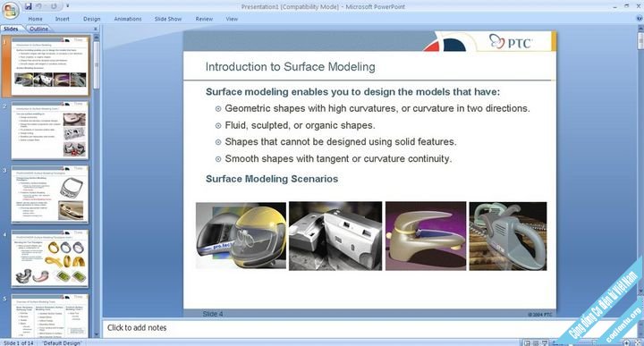The image size is (644, 346).
Task: Switch to Slide Sorter view icon
Action: (x=536, y=342)
